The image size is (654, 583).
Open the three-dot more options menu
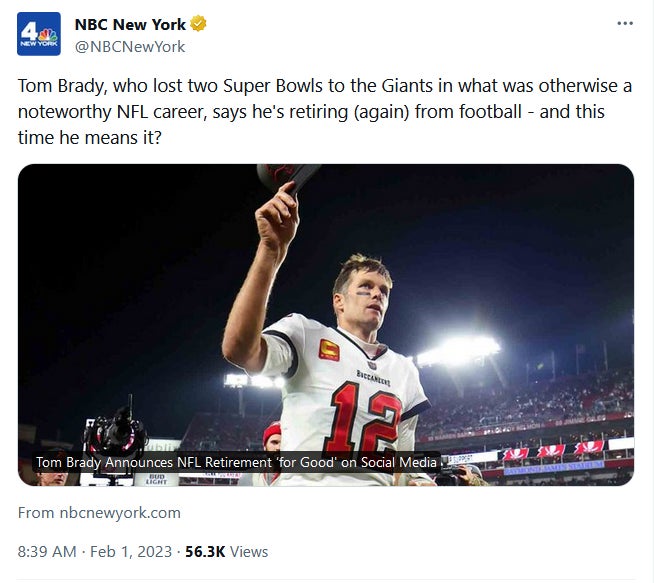625,24
